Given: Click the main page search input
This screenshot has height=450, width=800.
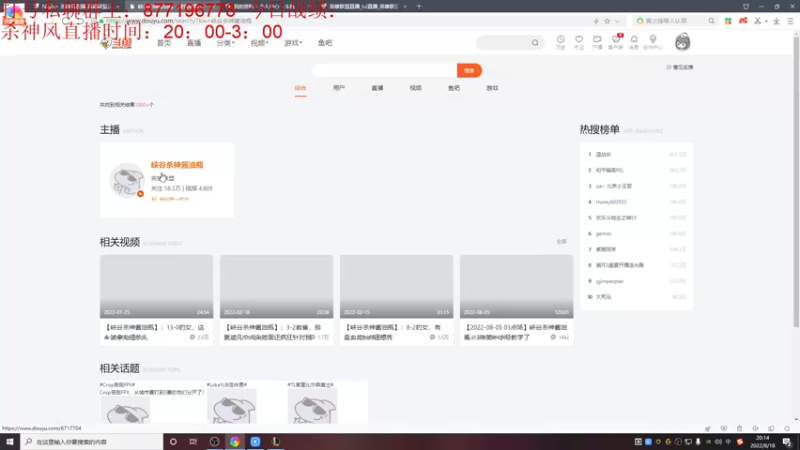Looking at the screenshot, I should click(385, 70).
